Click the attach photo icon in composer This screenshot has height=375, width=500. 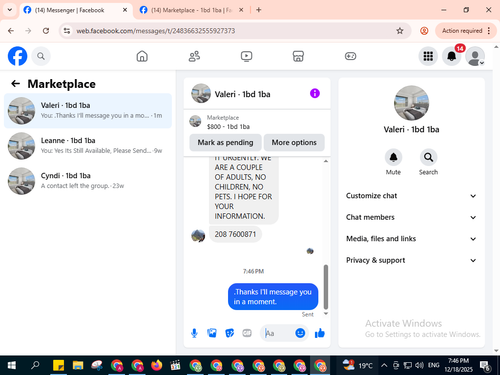coord(212,333)
